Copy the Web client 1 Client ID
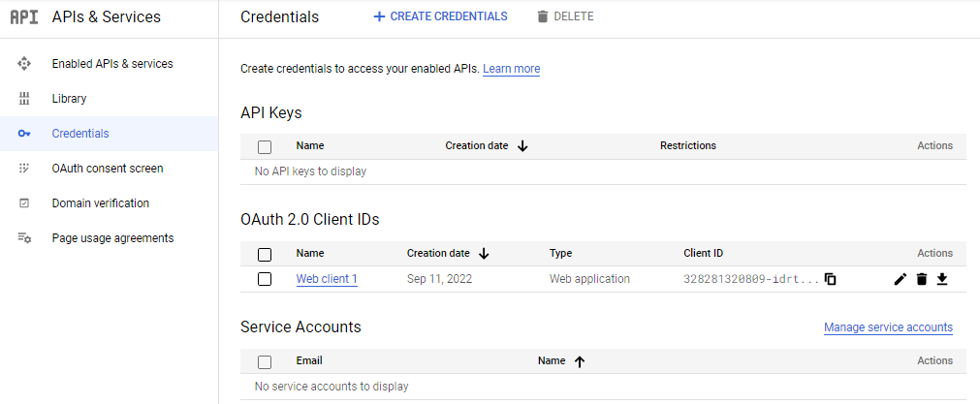 [831, 279]
